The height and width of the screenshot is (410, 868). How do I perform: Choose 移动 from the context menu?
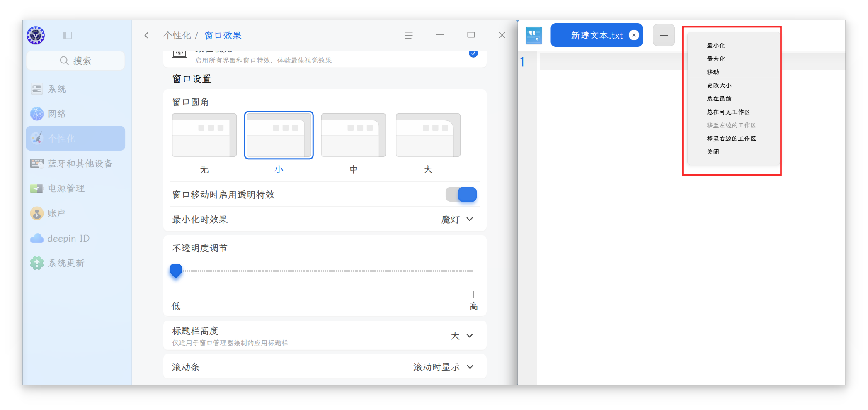[734, 72]
